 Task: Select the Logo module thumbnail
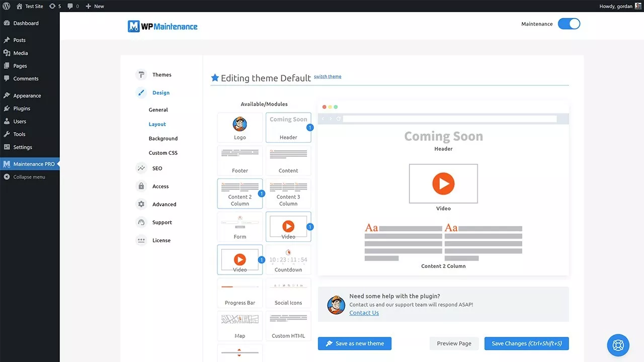click(240, 127)
